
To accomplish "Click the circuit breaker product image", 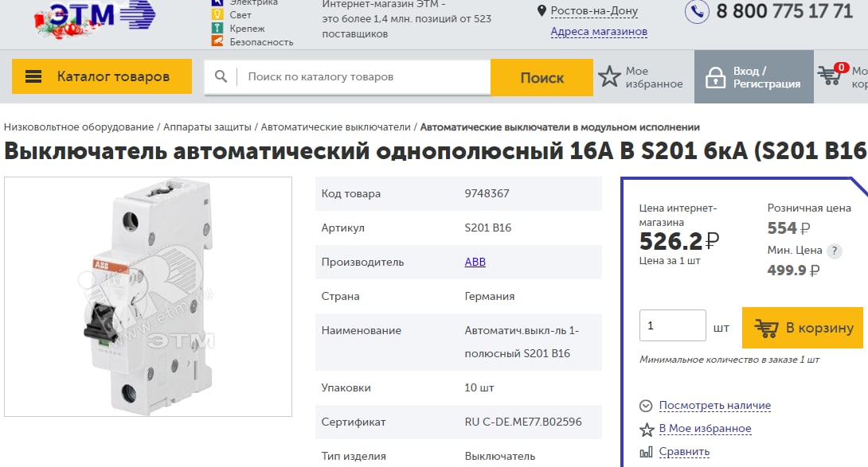I will pos(148,297).
